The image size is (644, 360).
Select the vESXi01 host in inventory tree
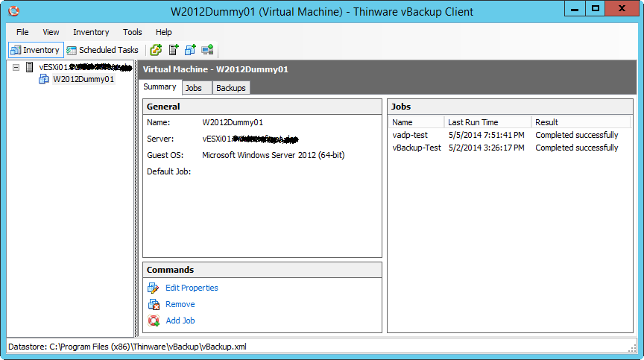[x=86, y=67]
